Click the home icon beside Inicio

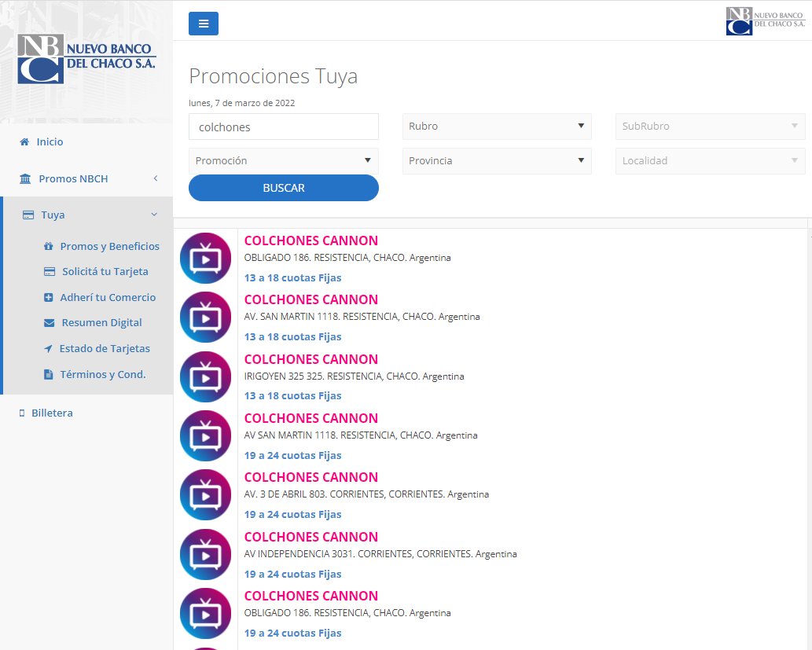(x=24, y=142)
